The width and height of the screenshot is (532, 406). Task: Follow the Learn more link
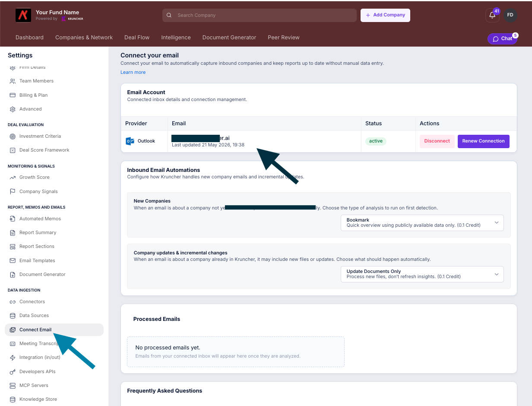point(133,72)
